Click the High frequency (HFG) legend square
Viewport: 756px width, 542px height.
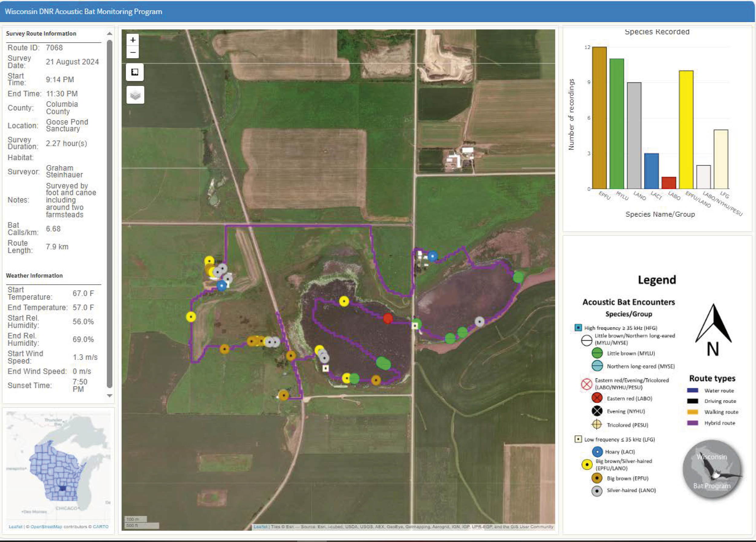tap(578, 327)
